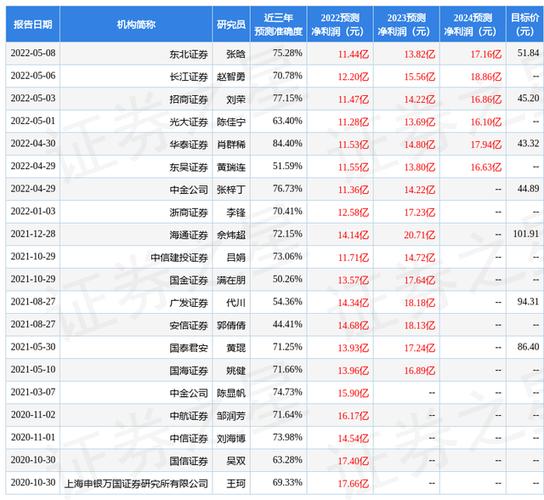The image size is (544, 500).
Task: Select institution name 国泰君安
Action: pyautogui.click(x=188, y=348)
